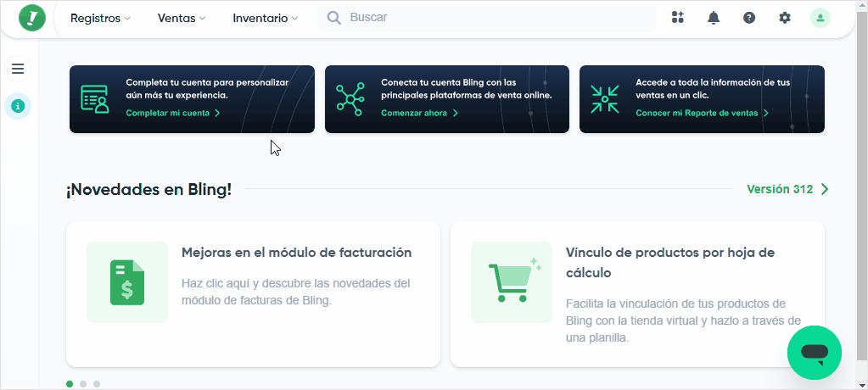Open the Ventas menu
Viewport: 868px width, 390px height.
182,19
